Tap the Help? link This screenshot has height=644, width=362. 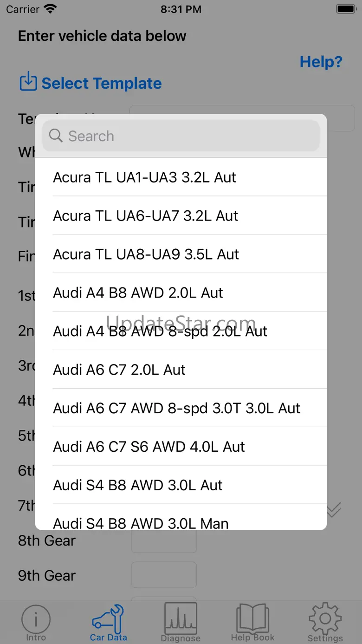tap(321, 62)
